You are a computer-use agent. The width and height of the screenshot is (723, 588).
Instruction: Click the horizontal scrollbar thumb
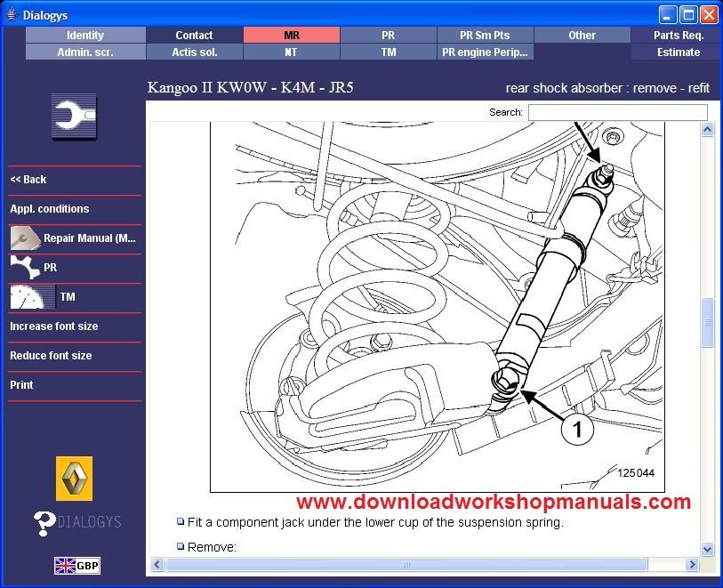(406, 565)
